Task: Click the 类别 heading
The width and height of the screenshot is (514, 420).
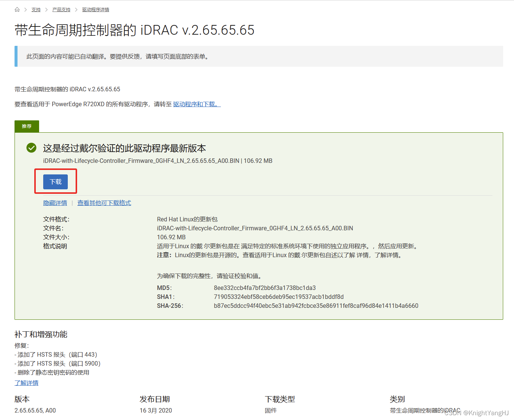Action: tap(397, 399)
